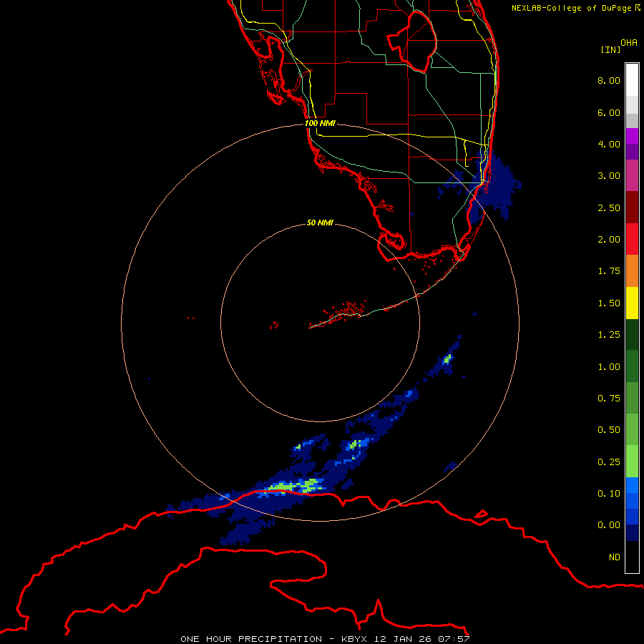Select the ND legend label
The width and height of the screenshot is (644, 644).
tap(615, 557)
